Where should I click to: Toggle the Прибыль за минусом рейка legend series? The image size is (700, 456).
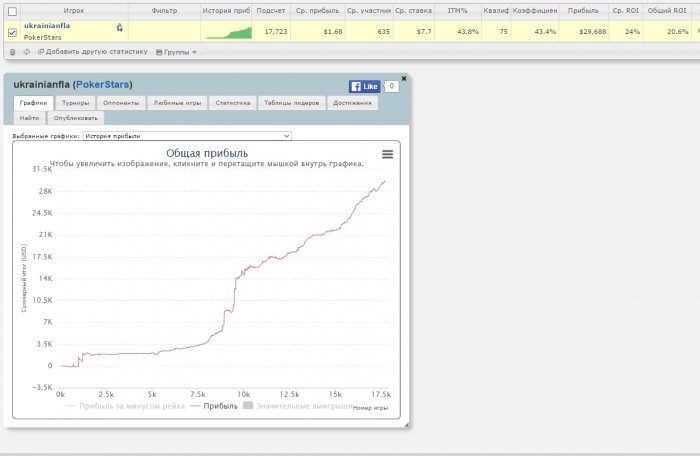pos(125,406)
